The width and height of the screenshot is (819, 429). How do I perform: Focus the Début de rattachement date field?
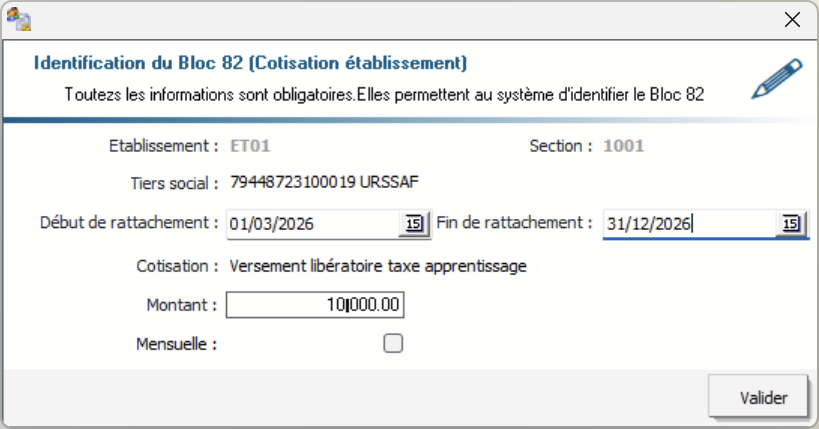(312, 224)
